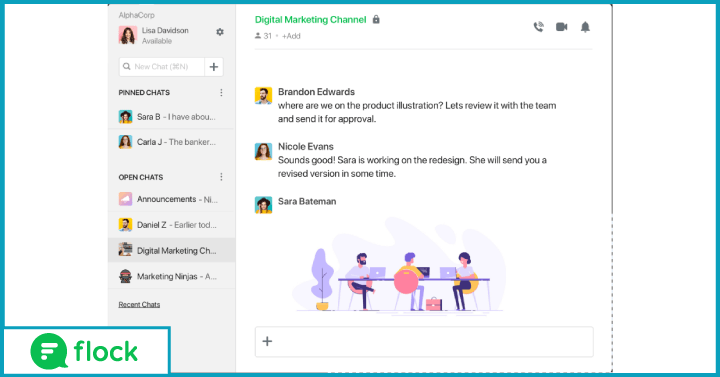Click the plus button beside New Chat search
720x377 pixels.
[214, 67]
